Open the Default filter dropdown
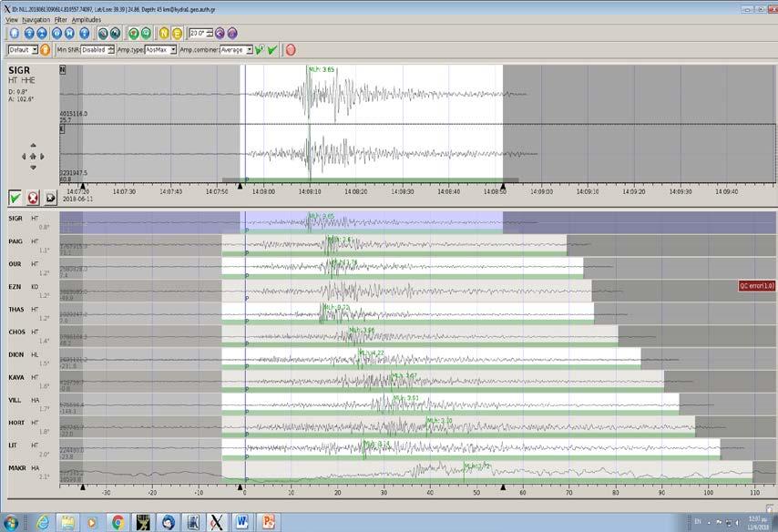The image size is (778, 532). tap(23, 49)
